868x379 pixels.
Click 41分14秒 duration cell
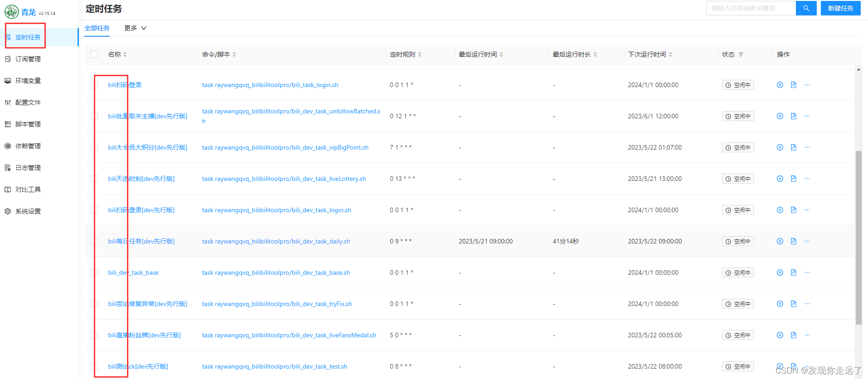pyautogui.click(x=566, y=241)
